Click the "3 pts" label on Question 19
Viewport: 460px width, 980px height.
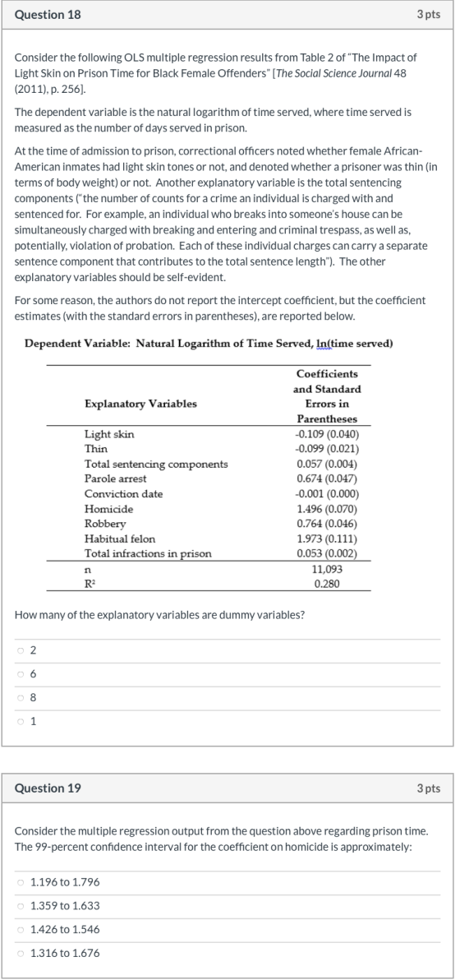tap(428, 788)
